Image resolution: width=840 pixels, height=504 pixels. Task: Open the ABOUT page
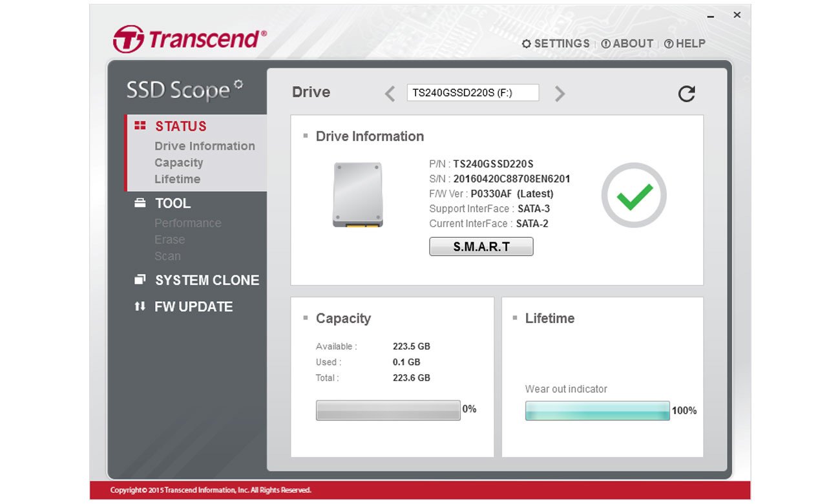pyautogui.click(x=627, y=43)
